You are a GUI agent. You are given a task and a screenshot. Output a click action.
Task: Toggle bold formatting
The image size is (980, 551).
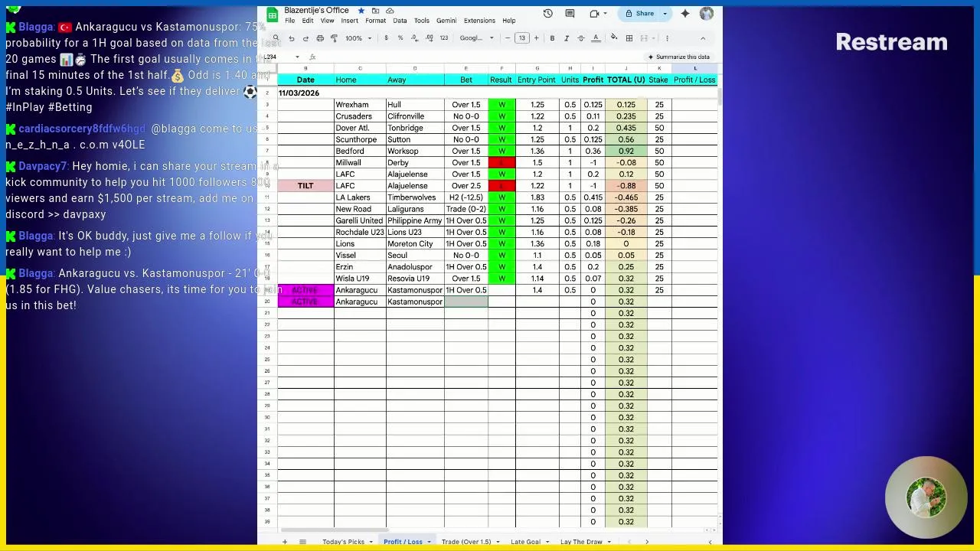tap(552, 37)
